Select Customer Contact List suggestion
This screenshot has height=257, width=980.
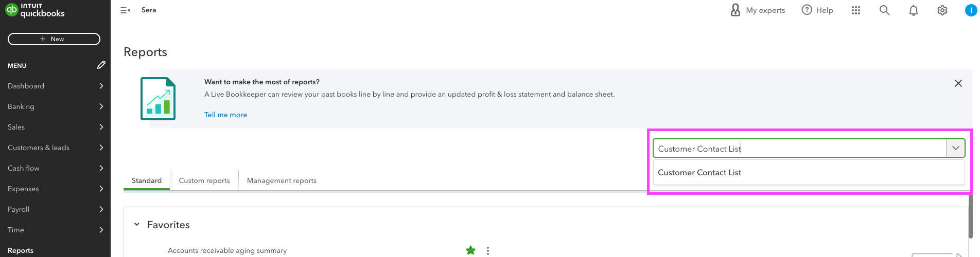[x=809, y=173]
